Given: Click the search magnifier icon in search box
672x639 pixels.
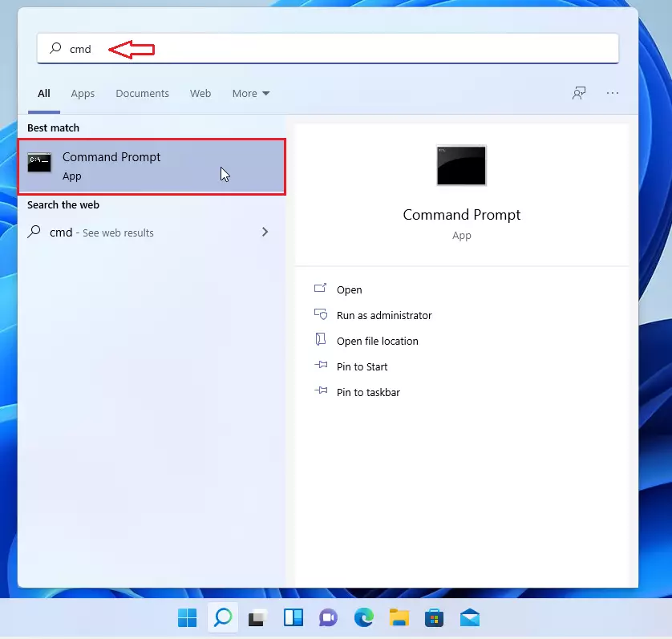Looking at the screenshot, I should point(55,48).
